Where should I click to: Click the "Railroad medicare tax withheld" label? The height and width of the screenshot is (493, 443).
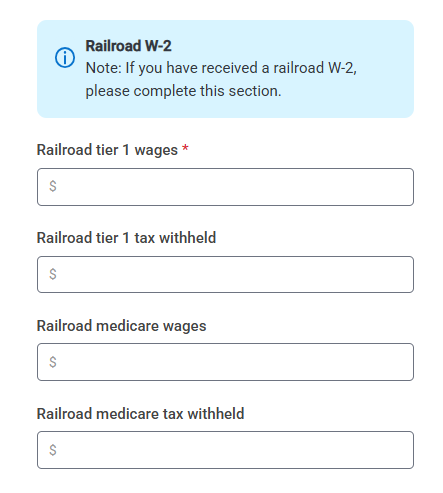pyautogui.click(x=140, y=414)
